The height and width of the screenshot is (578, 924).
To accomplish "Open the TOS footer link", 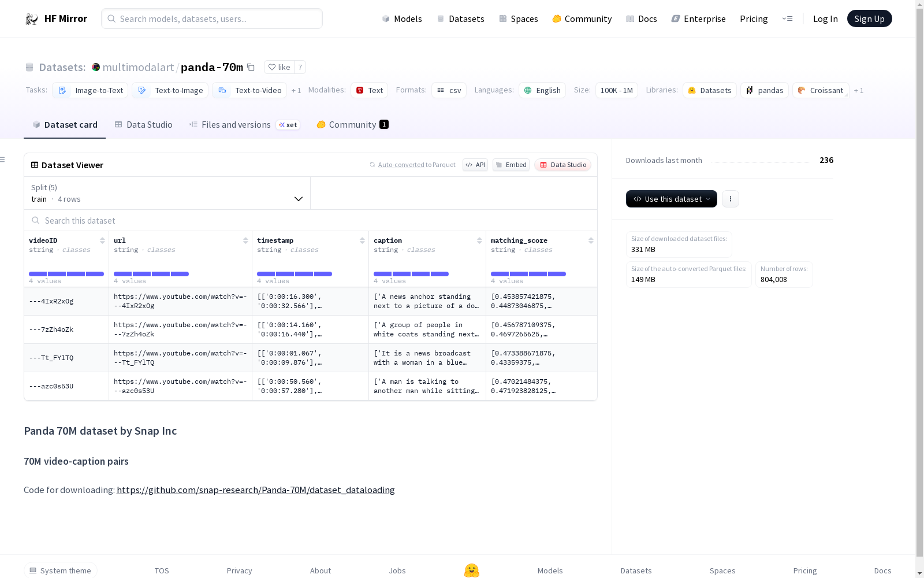I will tap(162, 570).
